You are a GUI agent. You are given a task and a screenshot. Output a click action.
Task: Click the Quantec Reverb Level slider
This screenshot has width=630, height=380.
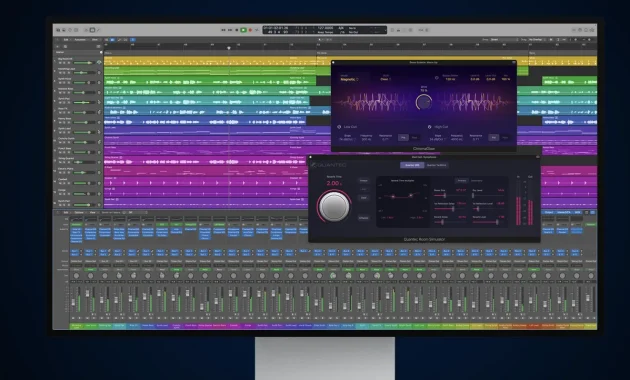click(x=488, y=222)
